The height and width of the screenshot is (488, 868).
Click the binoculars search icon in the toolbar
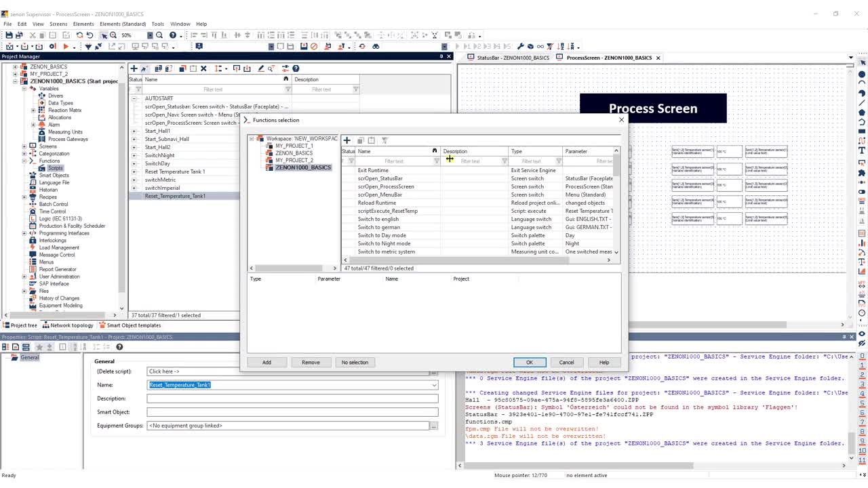pyautogui.click(x=376, y=46)
